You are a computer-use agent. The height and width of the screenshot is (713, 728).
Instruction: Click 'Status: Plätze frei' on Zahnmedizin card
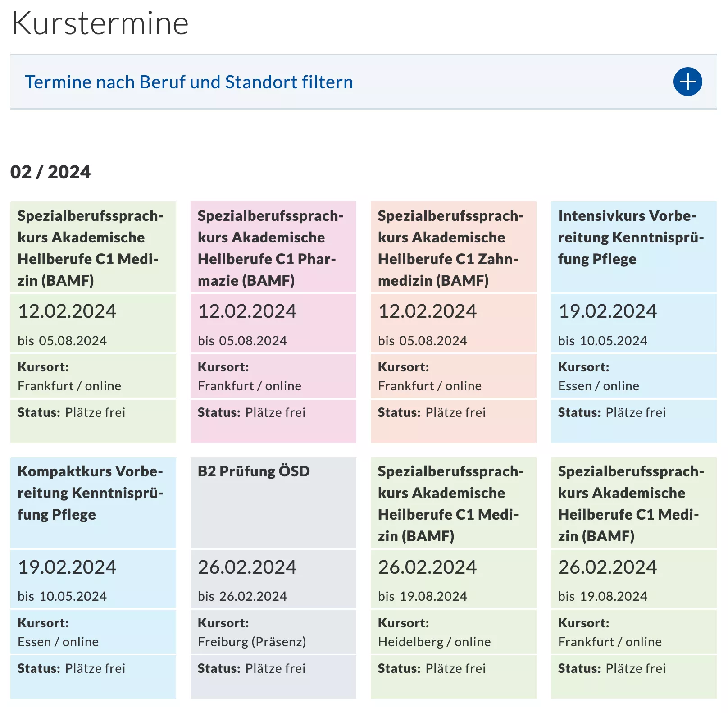coord(432,412)
